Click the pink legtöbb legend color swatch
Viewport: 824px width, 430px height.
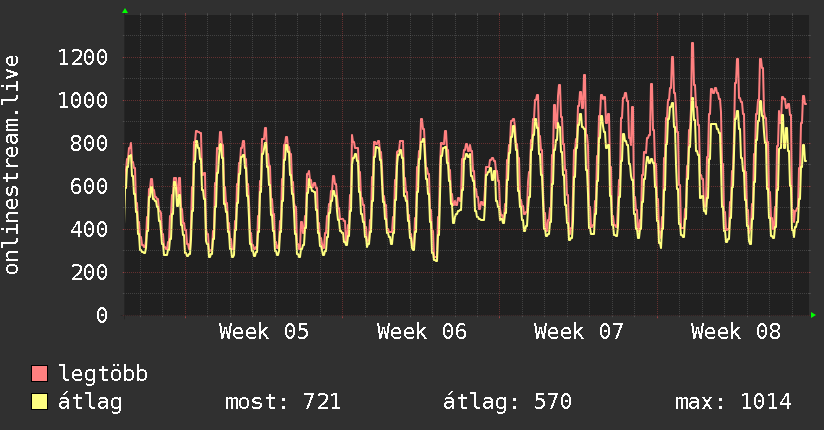pyautogui.click(x=39, y=374)
